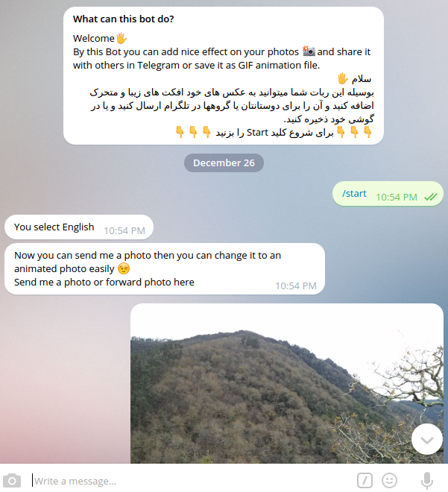This screenshot has width=448, height=492.
Task: Click the camera attach icon
Action: [12, 480]
